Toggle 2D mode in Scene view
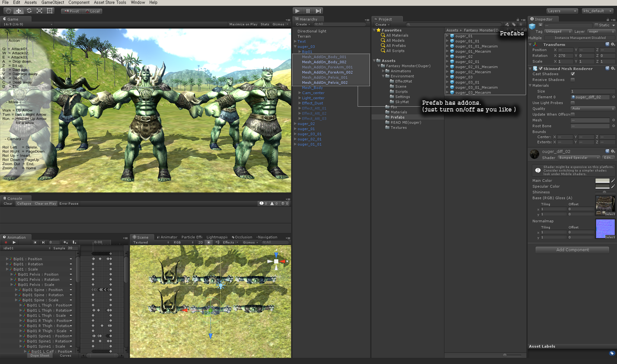 [x=201, y=242]
